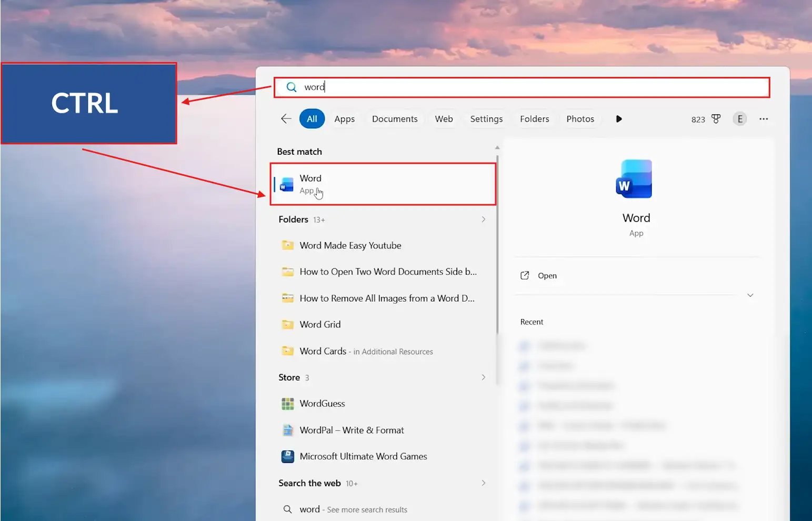Go back using the left arrow icon
Screen dimensions: 812x521
(x=286, y=119)
